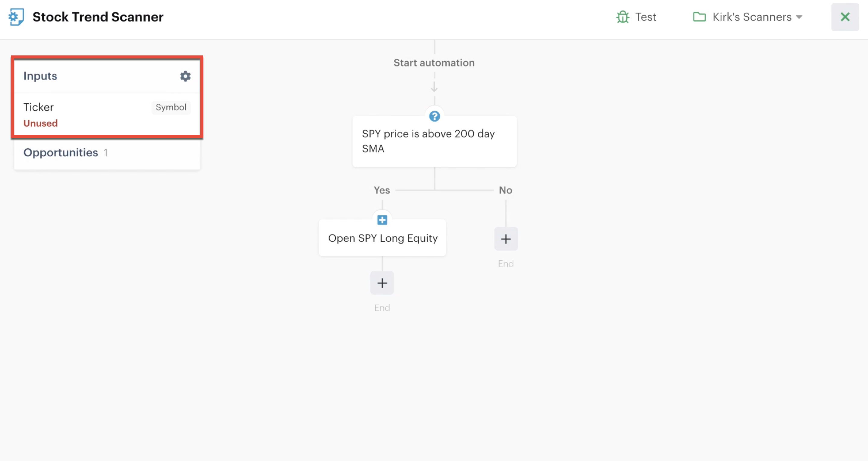The image size is (868, 461).
Task: Click End label under No branch
Action: (x=506, y=264)
